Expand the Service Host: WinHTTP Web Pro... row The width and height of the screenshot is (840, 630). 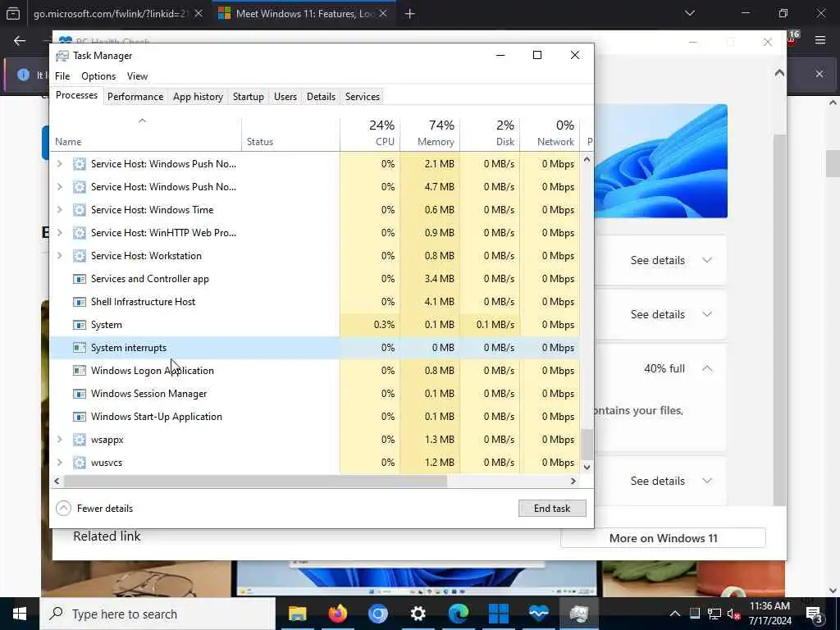(59, 233)
